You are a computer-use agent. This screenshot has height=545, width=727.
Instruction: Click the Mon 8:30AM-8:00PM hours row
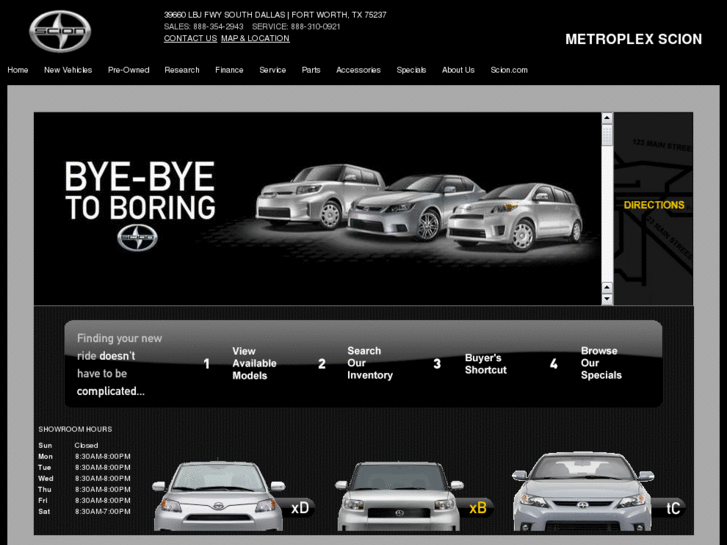pos(84,456)
